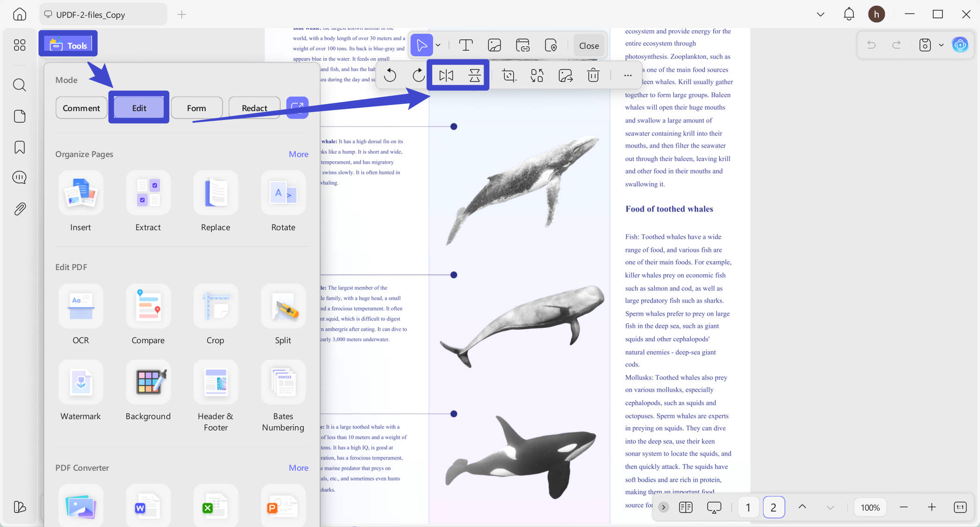The width and height of the screenshot is (980, 527).
Task: Expand the save options dropdown
Action: pyautogui.click(x=941, y=45)
